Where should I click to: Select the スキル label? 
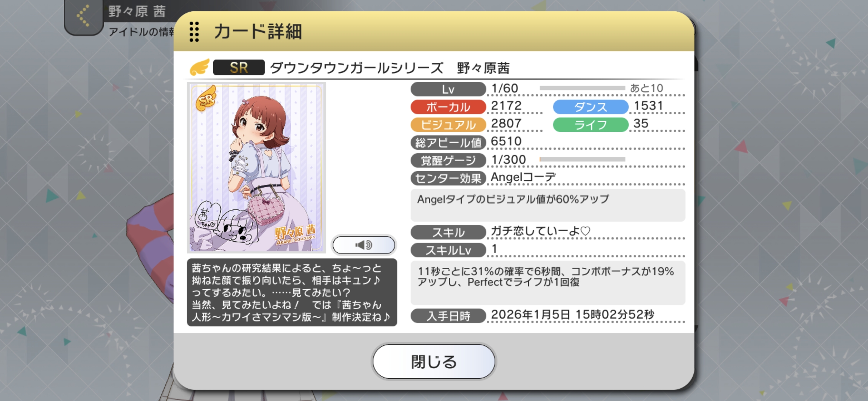[x=448, y=232]
